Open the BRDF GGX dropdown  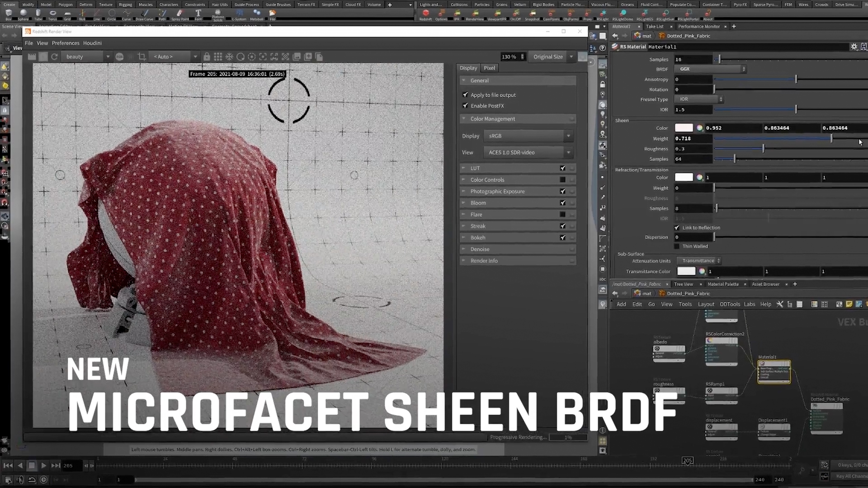point(710,69)
